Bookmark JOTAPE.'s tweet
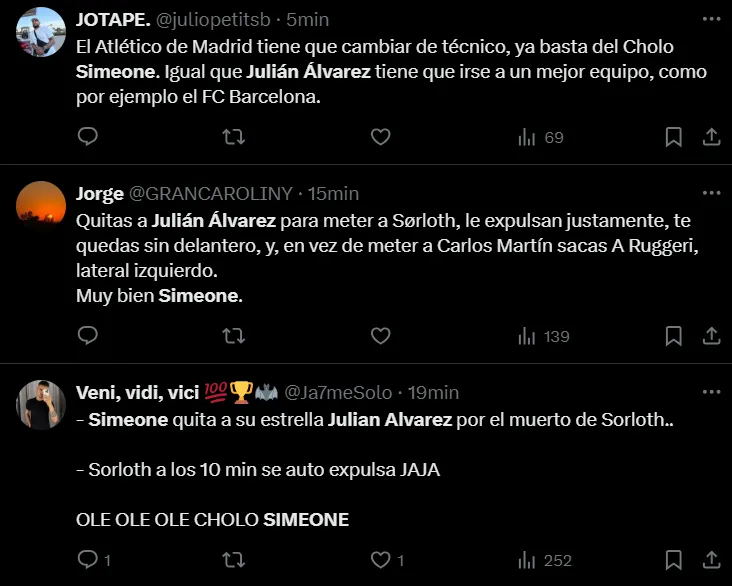 point(674,137)
